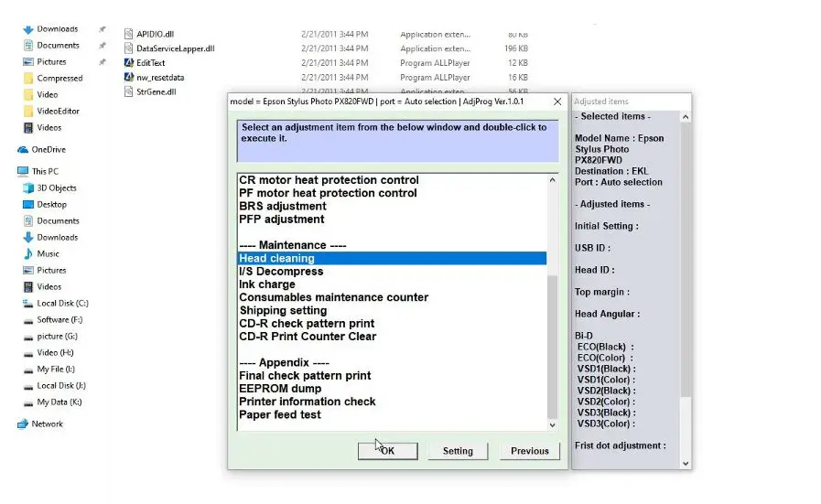Open the 3D Objects folder icon

click(28, 188)
